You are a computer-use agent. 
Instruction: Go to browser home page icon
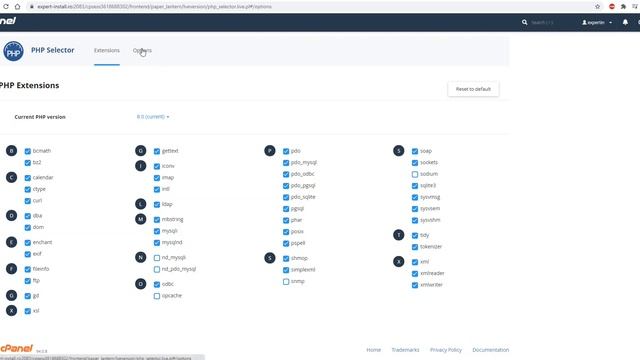point(18,7)
